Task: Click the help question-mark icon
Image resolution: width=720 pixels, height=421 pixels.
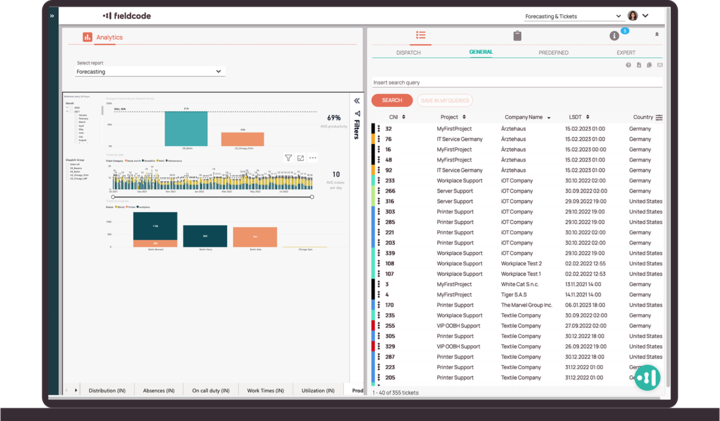Action: [x=628, y=65]
